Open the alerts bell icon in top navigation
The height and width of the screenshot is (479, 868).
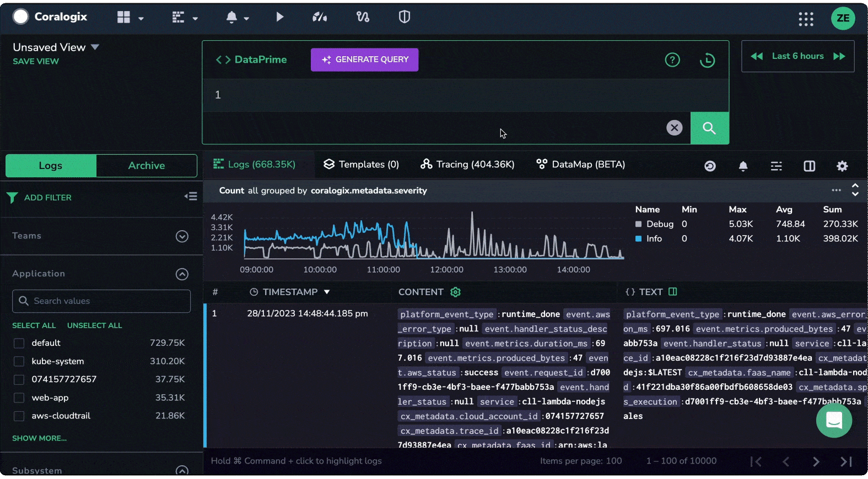[x=231, y=17]
